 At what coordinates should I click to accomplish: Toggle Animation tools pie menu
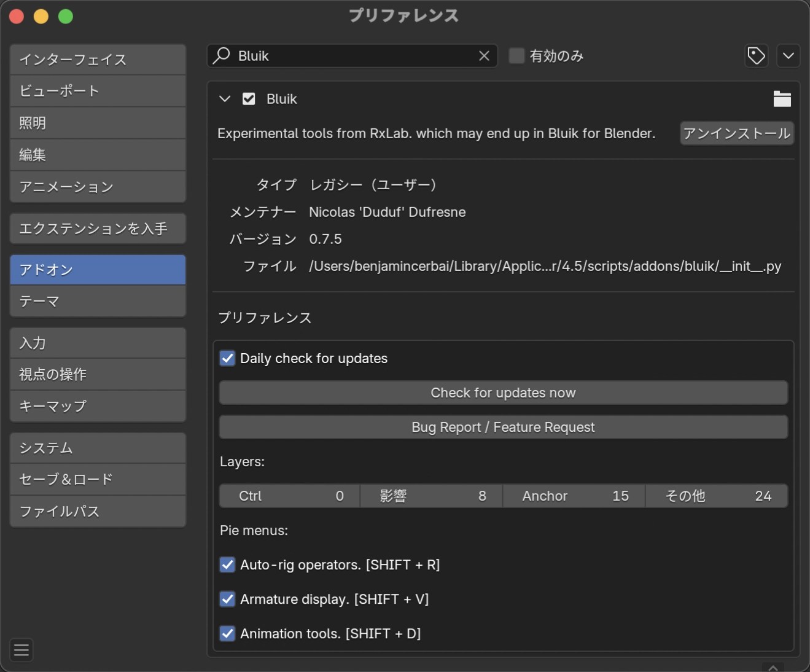tap(227, 633)
